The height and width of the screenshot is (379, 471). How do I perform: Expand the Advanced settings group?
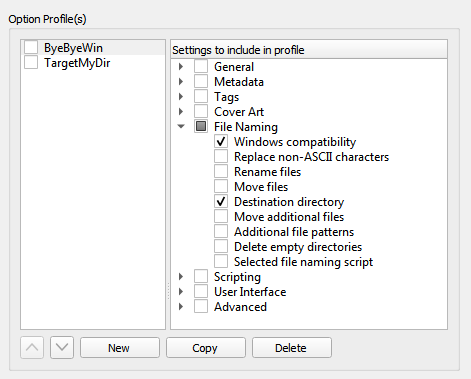pyautogui.click(x=181, y=306)
